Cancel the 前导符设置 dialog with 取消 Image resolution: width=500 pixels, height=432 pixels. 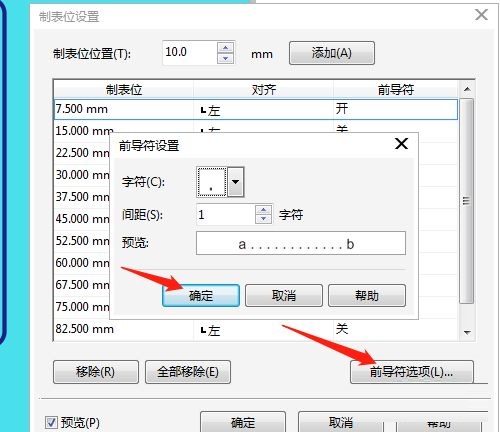tap(284, 295)
